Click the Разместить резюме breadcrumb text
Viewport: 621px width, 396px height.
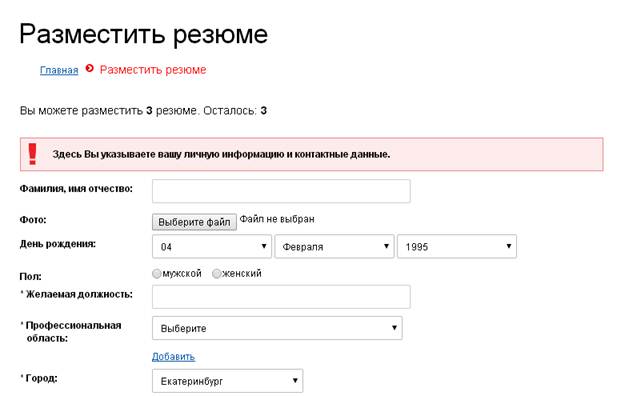153,70
